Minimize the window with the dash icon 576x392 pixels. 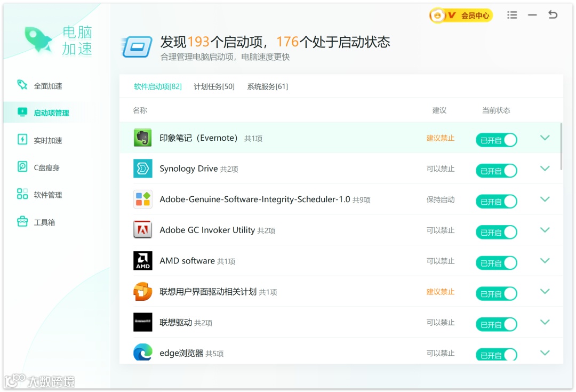532,15
